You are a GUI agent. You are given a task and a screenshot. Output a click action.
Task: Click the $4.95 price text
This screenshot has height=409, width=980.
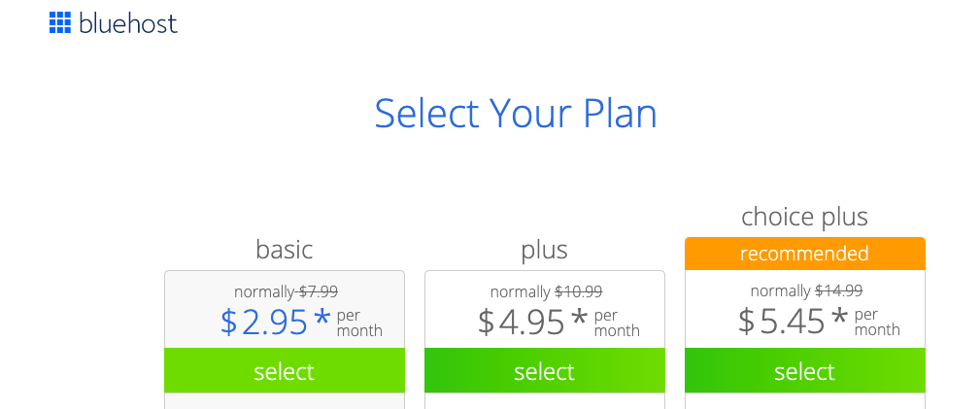coord(522,322)
